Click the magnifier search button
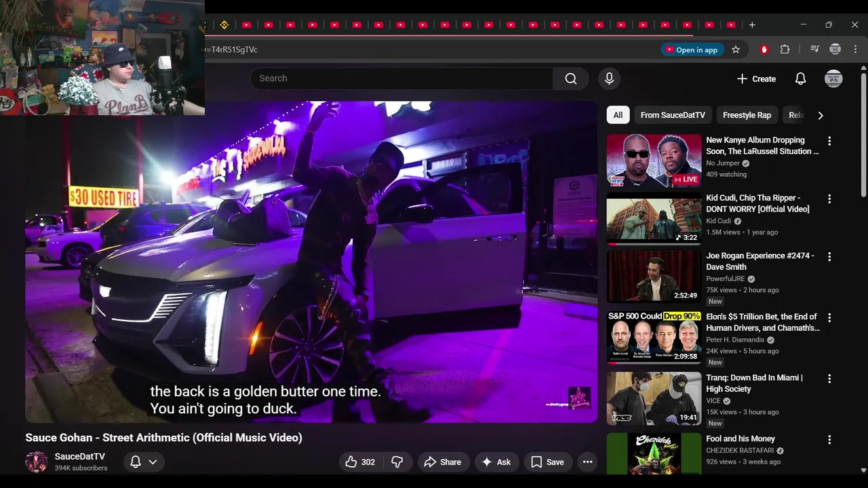Screen dimensions: 868x488 [571, 79]
